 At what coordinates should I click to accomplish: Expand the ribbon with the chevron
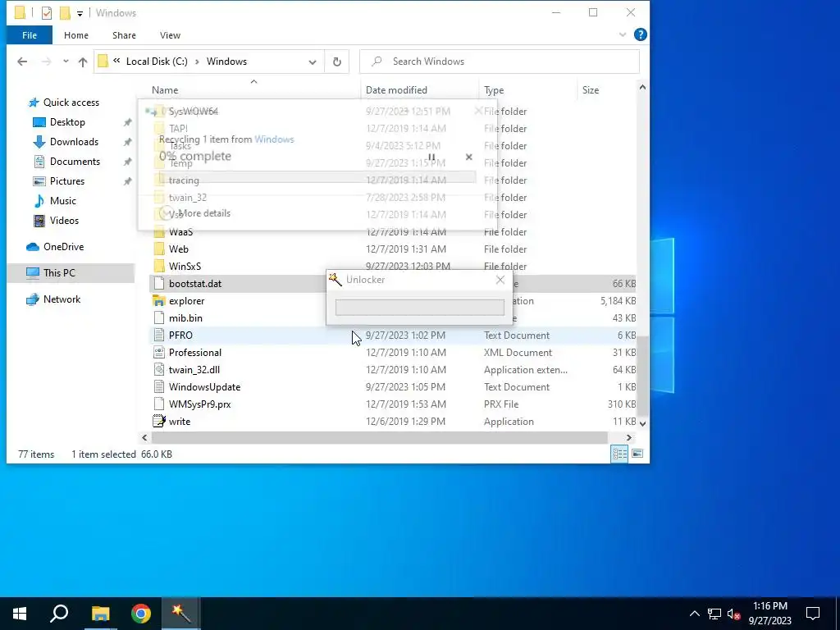pyautogui.click(x=623, y=34)
